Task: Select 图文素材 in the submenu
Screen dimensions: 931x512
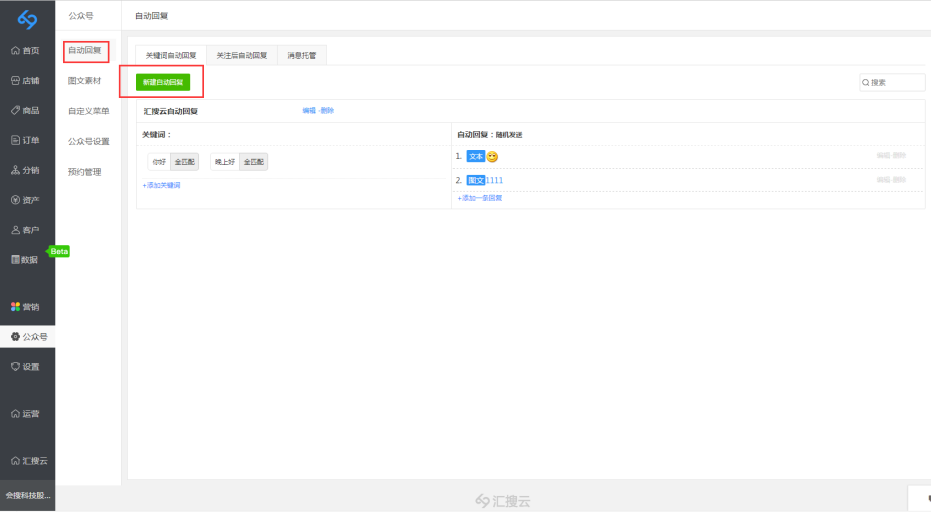Action: click(x=85, y=81)
